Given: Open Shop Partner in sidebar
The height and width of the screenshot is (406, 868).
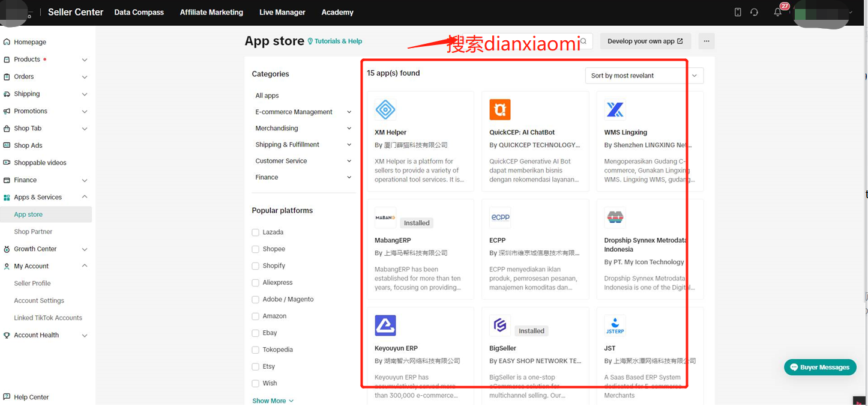Looking at the screenshot, I should tap(33, 232).
